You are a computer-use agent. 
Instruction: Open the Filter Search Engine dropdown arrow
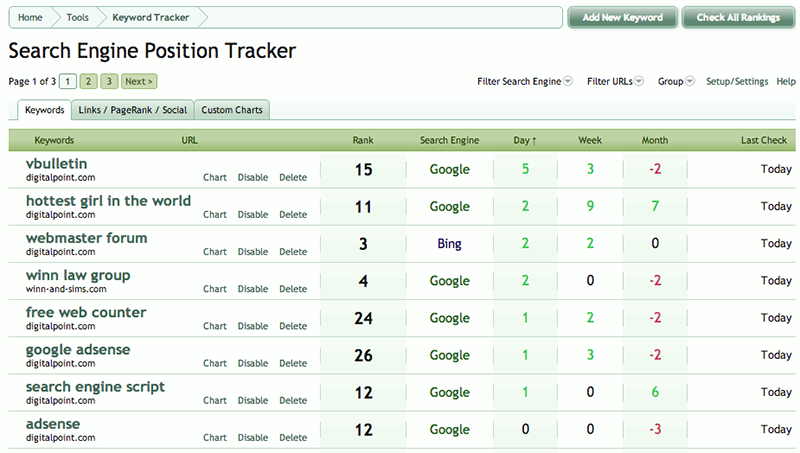pos(568,81)
